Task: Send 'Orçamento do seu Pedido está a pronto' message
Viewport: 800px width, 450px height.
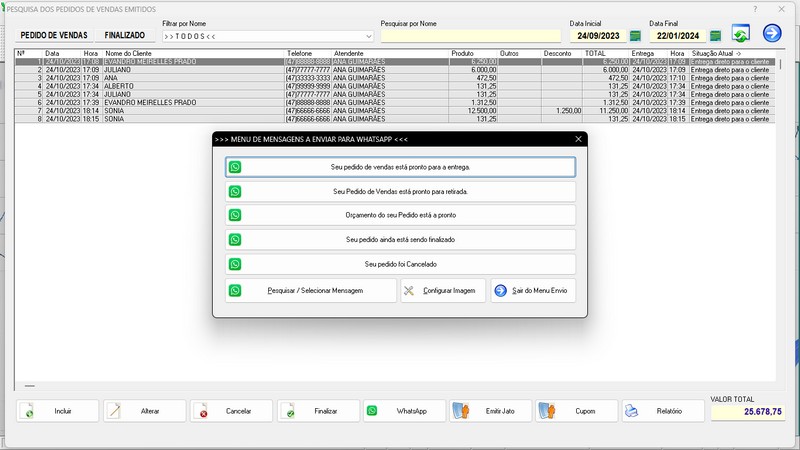Action: click(x=401, y=215)
